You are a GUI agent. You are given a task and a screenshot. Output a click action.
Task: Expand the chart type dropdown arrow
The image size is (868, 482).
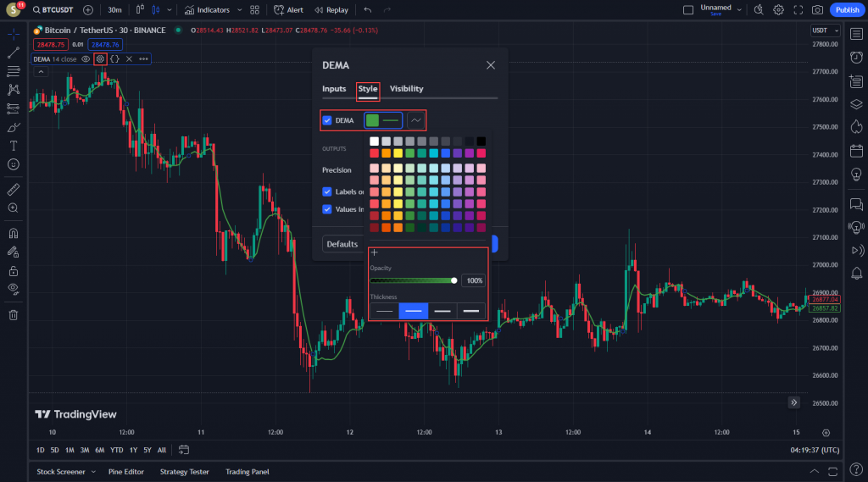coord(170,10)
